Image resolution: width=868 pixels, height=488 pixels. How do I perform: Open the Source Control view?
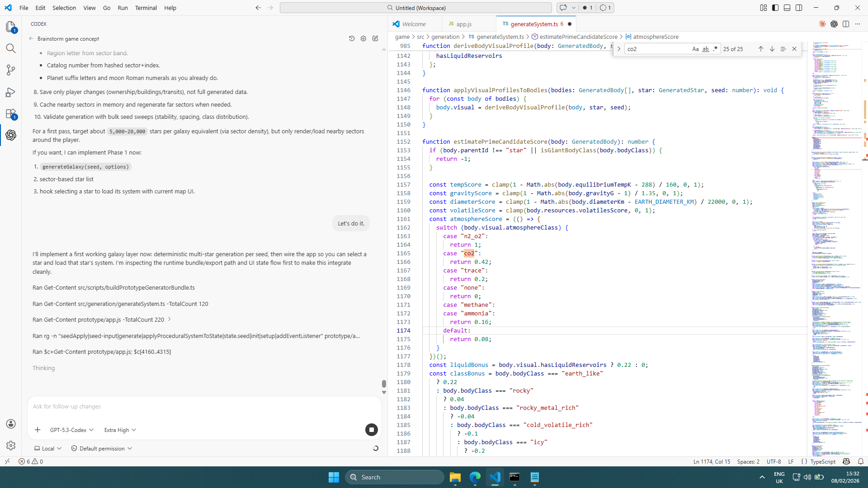(11, 70)
